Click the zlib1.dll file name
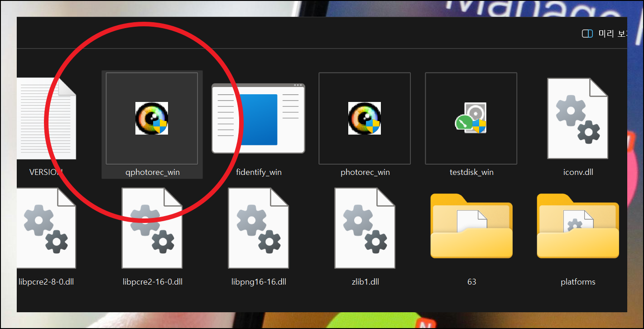 [365, 282]
